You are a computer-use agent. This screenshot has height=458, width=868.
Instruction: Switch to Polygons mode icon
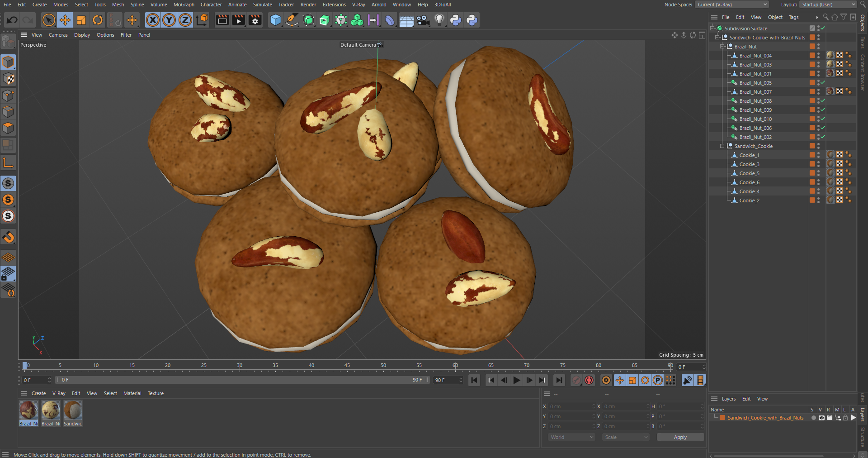point(8,128)
